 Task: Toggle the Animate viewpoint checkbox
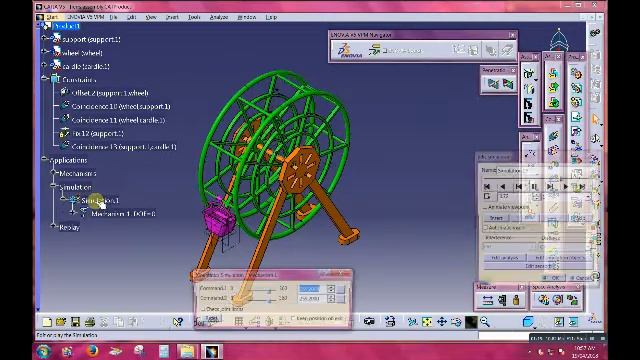[486, 207]
